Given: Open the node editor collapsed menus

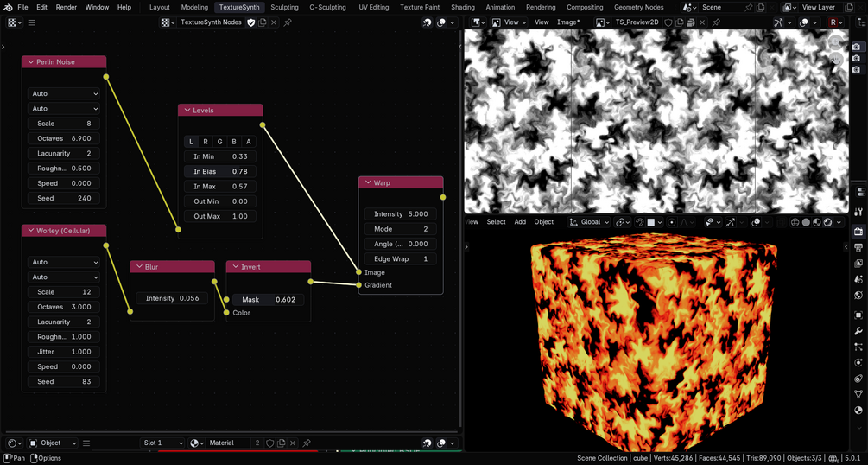Looking at the screenshot, I should pos(32,22).
